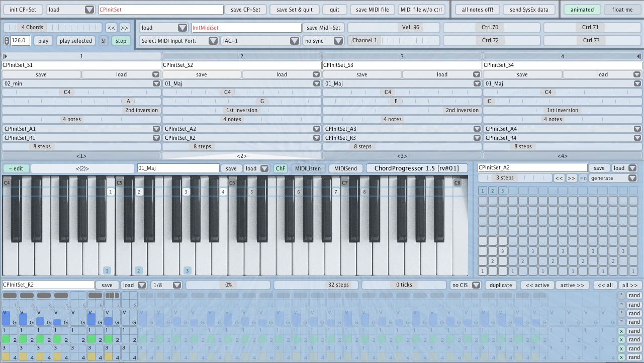Select the <3> slot tab

[402, 156]
